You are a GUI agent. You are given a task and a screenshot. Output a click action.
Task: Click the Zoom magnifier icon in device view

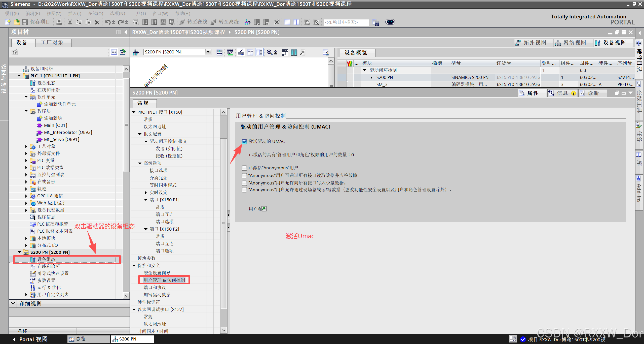pos(269,52)
